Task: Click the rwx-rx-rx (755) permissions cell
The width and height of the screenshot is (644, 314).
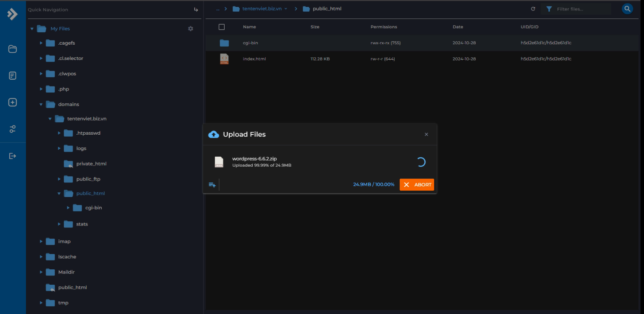Action: click(385, 43)
